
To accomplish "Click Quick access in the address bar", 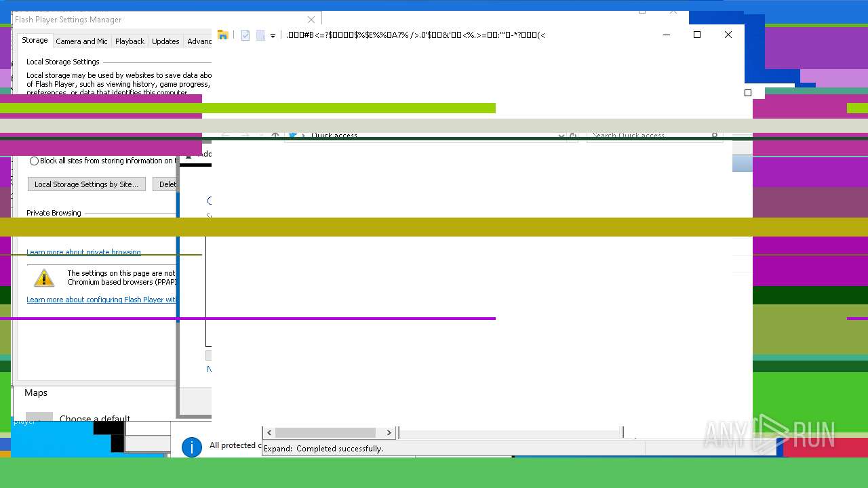I will point(334,136).
